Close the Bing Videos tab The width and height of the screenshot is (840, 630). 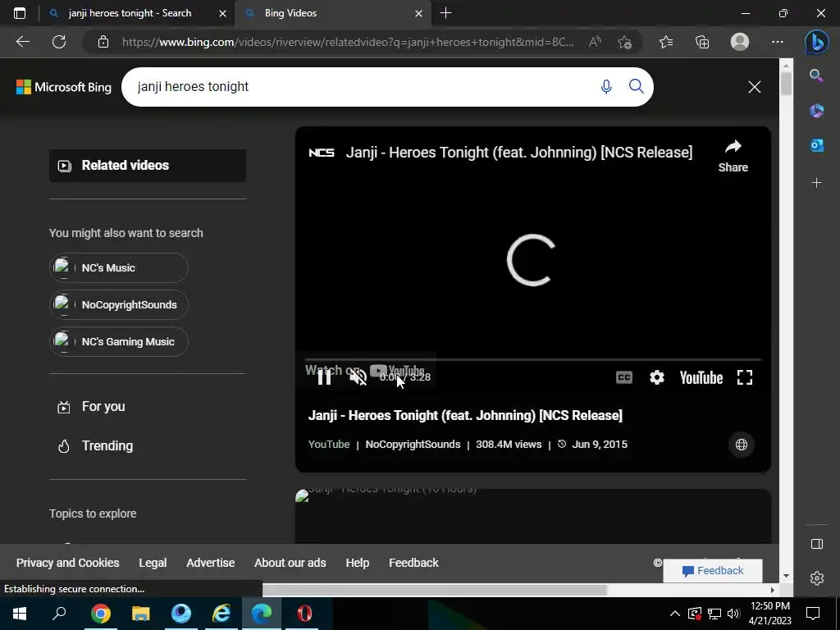coord(419,13)
